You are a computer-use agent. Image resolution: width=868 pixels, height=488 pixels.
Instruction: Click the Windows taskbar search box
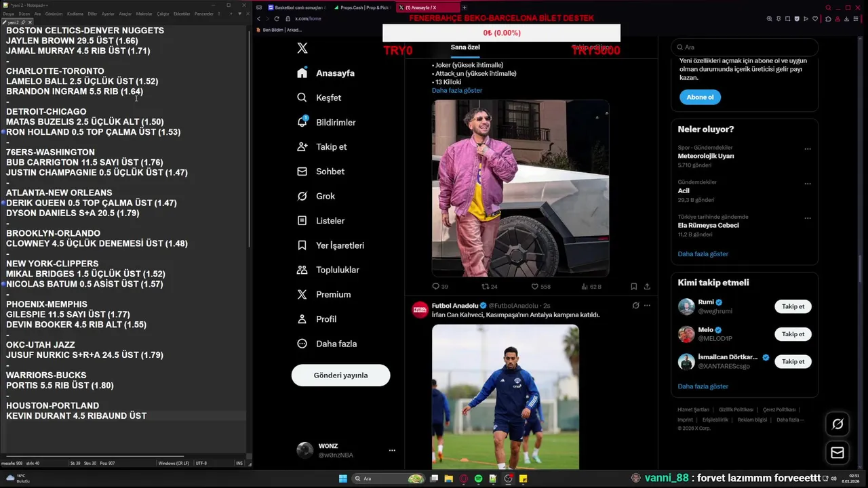point(389,479)
